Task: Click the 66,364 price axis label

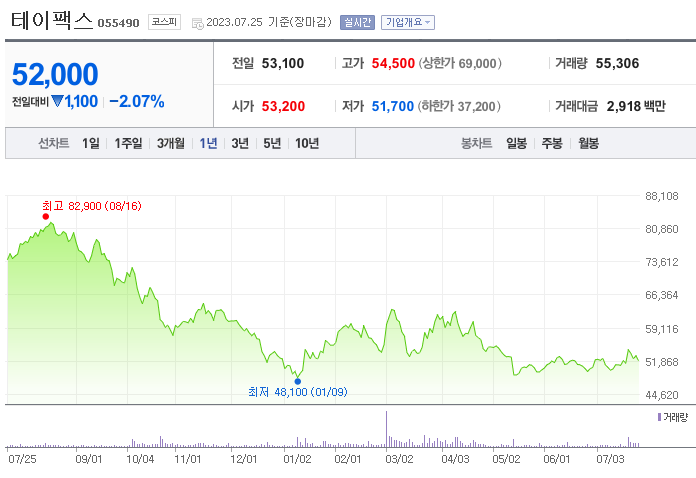Action: 662,295
